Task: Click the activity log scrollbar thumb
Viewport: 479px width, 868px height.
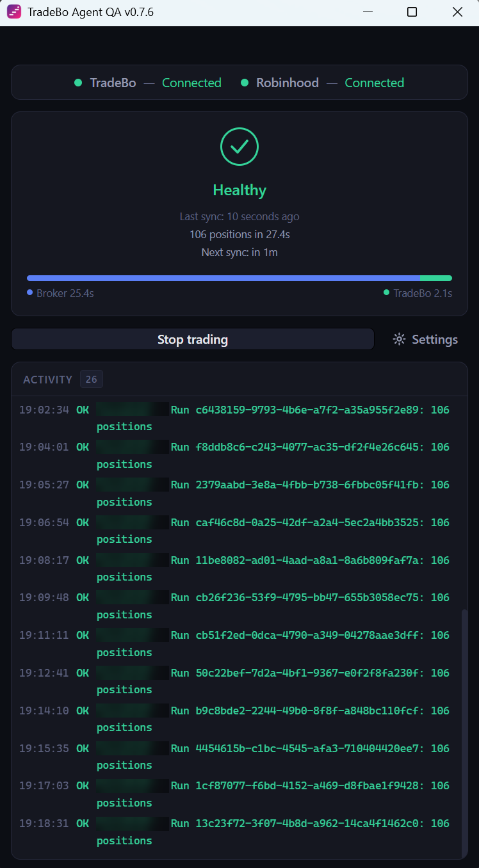Action: pyautogui.click(x=464, y=732)
